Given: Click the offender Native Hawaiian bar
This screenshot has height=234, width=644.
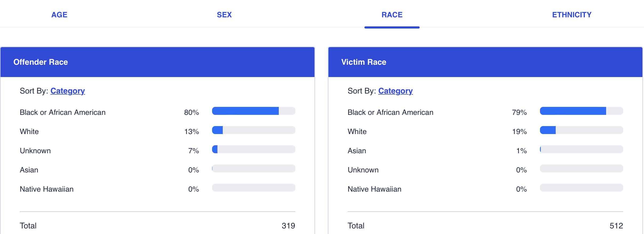Looking at the screenshot, I should point(253,188).
